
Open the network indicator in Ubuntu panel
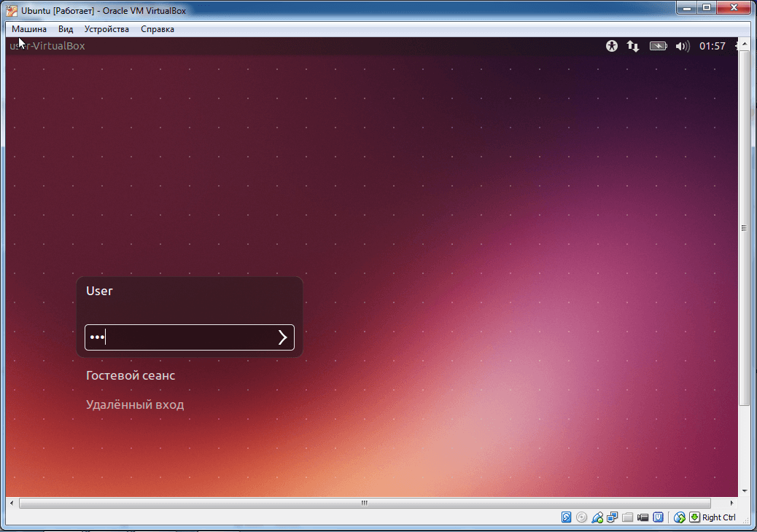click(x=633, y=46)
